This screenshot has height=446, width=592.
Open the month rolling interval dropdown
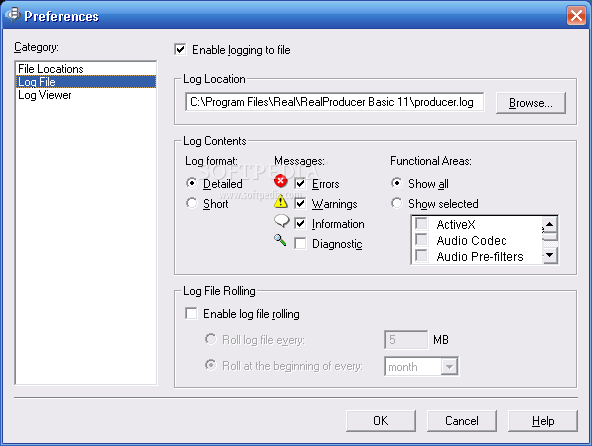(449, 366)
